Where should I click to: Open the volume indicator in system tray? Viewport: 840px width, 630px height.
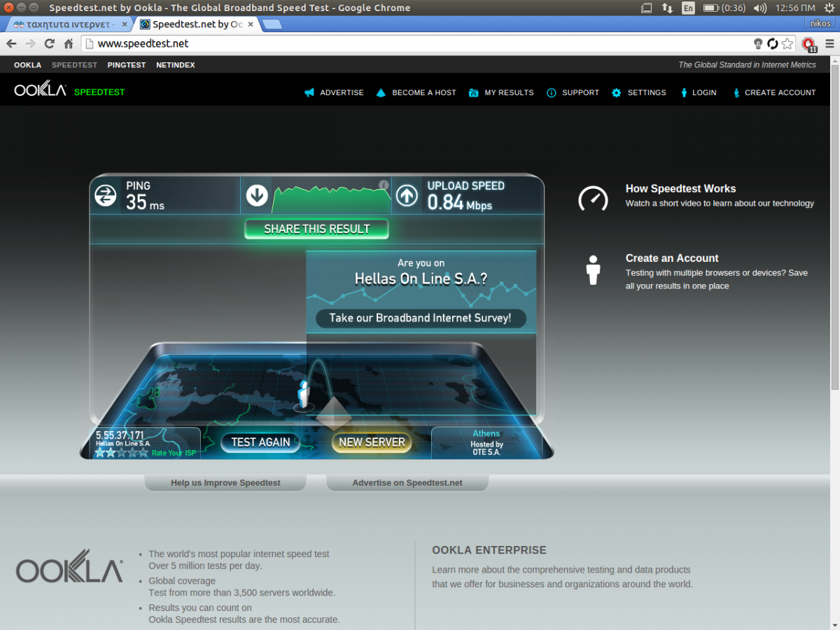(760, 8)
